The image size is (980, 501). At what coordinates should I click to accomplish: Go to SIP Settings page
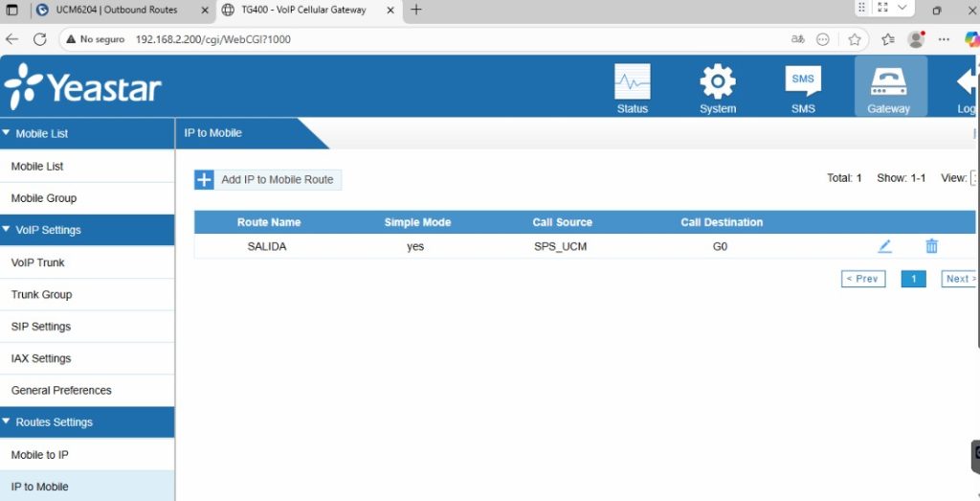coord(41,327)
